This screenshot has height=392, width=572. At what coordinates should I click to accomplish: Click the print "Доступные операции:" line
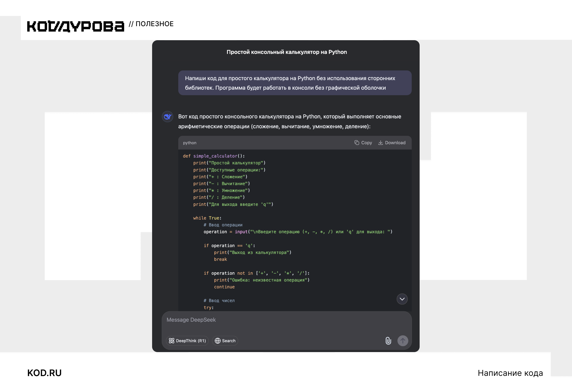(229, 170)
